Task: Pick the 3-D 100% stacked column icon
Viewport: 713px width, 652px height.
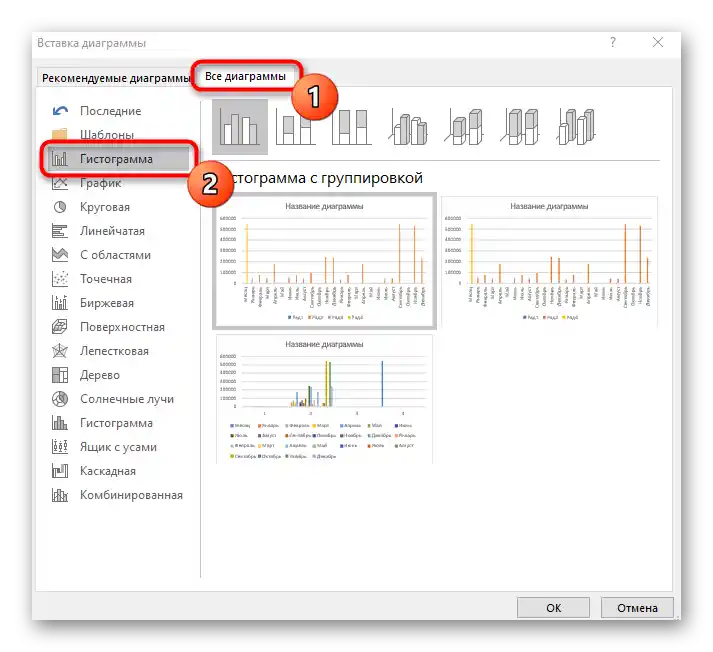Action: (x=520, y=127)
